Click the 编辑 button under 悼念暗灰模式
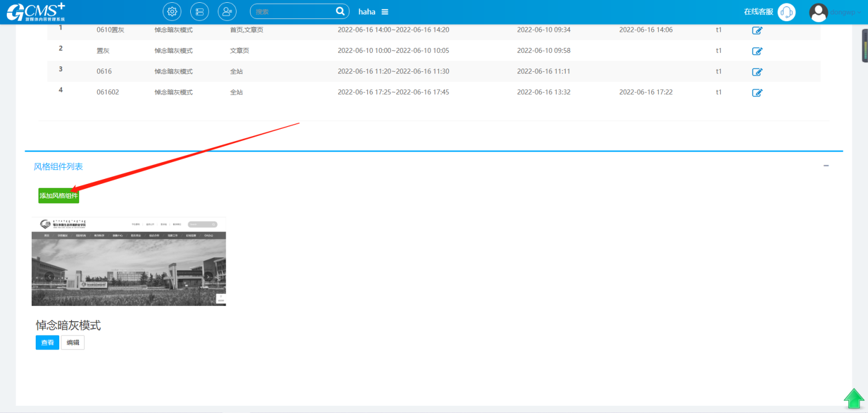Viewport: 868px width, 413px height. point(73,342)
